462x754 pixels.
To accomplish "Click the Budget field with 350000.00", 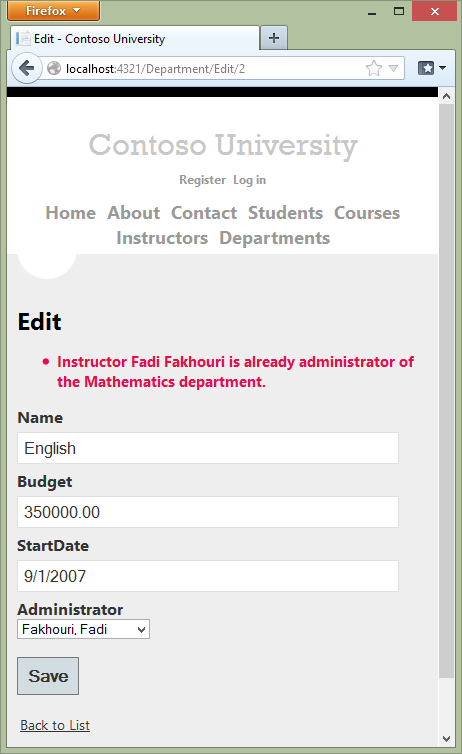I will [x=208, y=512].
